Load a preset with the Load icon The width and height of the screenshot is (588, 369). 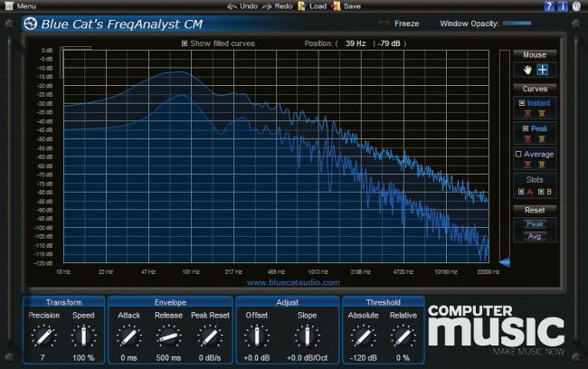[301, 6]
